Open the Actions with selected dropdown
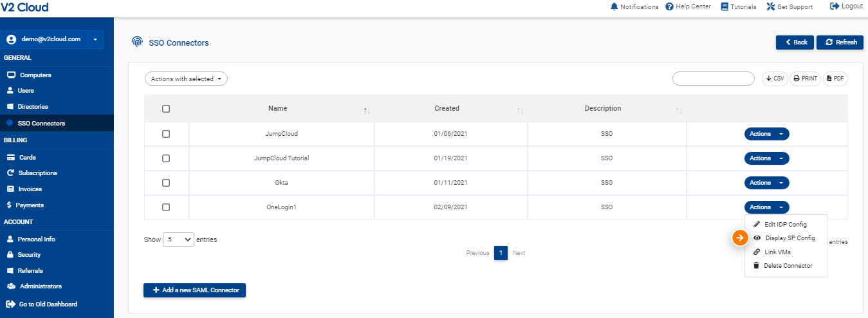 click(186, 79)
